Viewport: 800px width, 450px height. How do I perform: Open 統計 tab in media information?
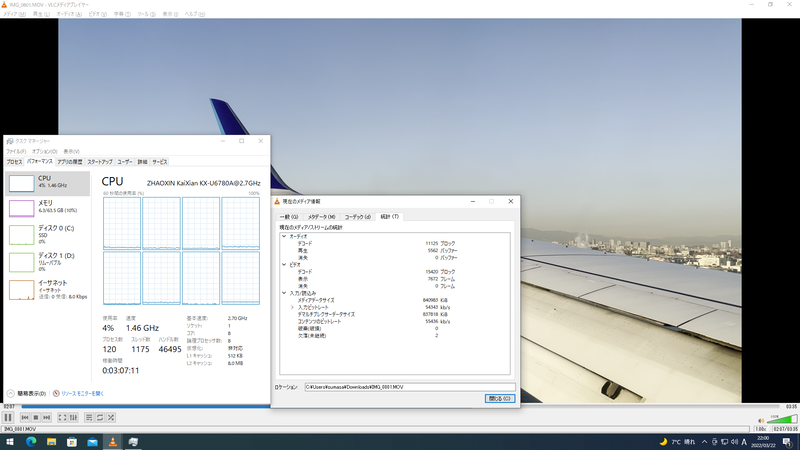(389, 216)
